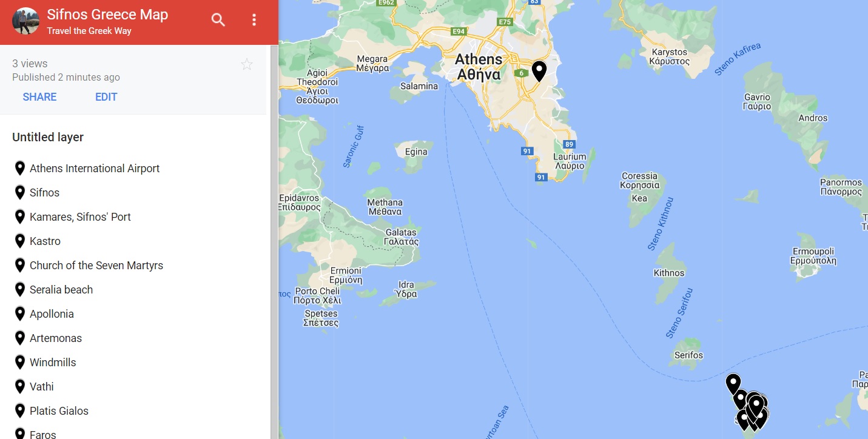This screenshot has width=868, height=439.
Task: Open Church of the Seven Martyrs entry
Action: [x=96, y=266]
